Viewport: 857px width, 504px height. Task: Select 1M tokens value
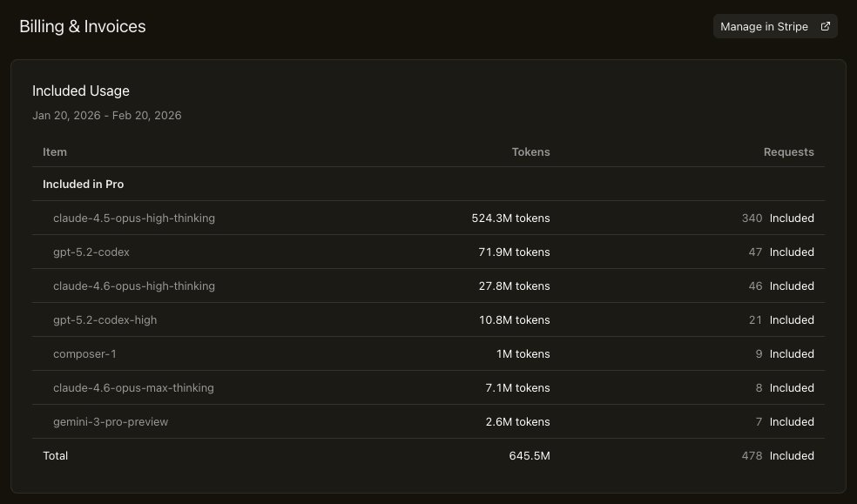[523, 353]
